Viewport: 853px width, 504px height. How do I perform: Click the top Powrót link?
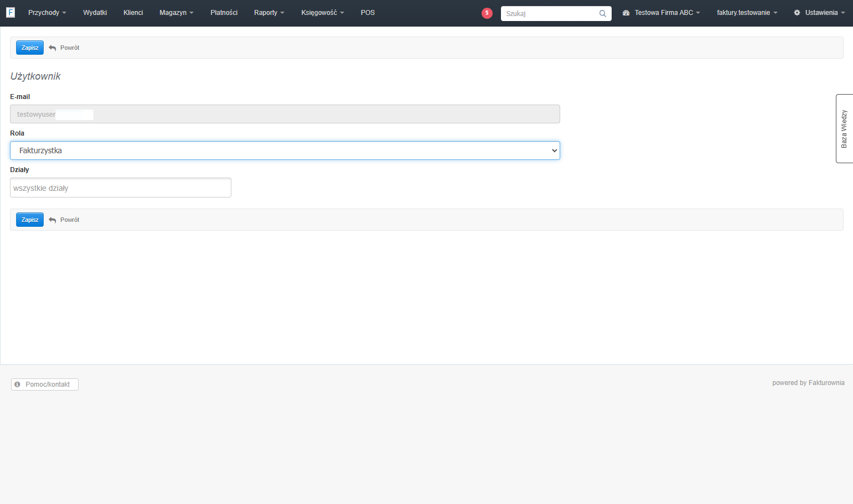coord(70,48)
